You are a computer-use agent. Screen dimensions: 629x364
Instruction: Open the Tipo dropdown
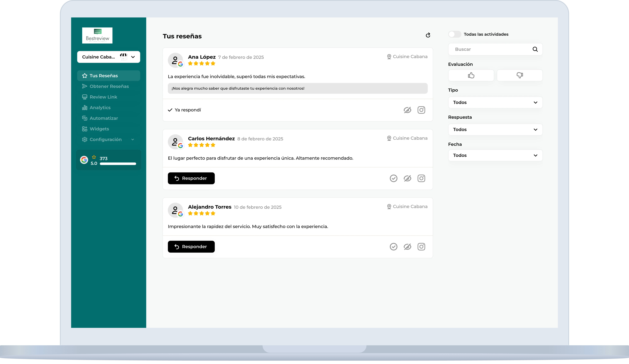pyautogui.click(x=495, y=102)
